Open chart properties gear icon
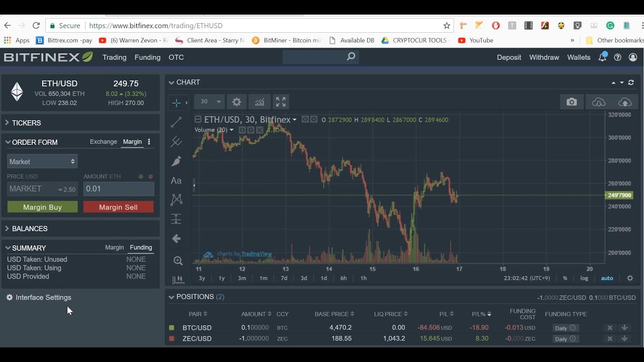Viewport: 644px width, 362px height. [x=236, y=102]
